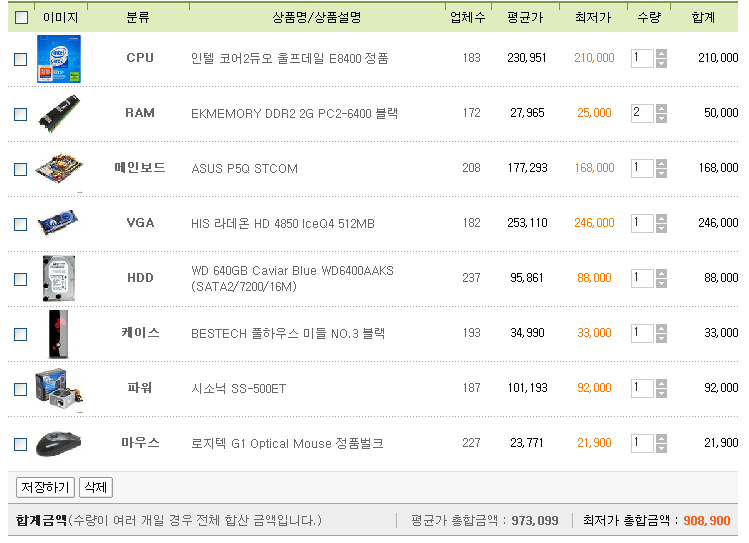Click the 업체수 column header
Screen dimensions: 749x543
coord(468,18)
